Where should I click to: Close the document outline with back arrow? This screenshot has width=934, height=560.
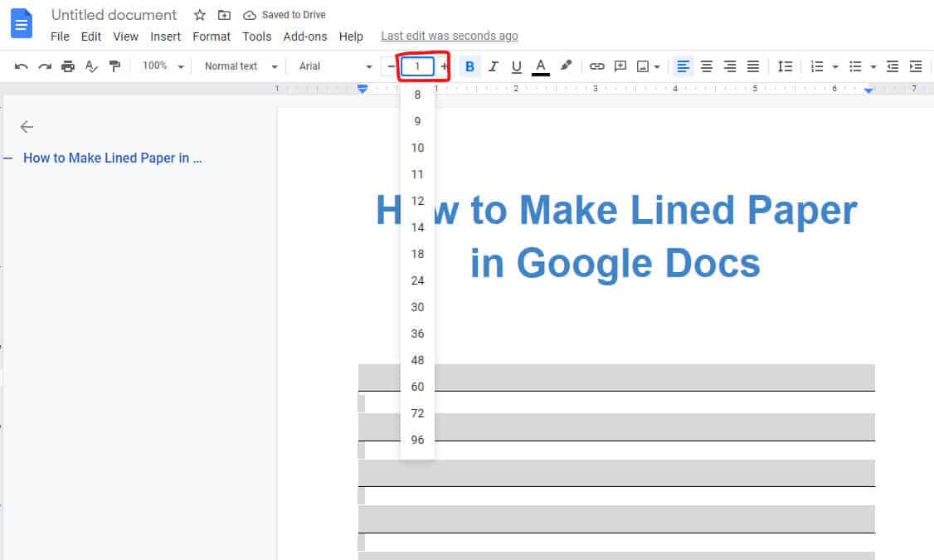coord(27,126)
